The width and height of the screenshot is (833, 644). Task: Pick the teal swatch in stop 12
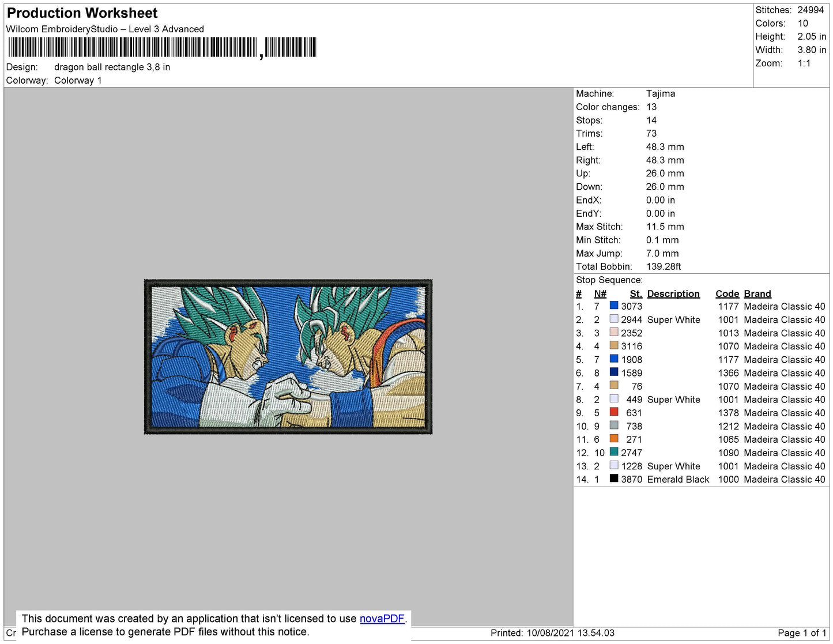click(x=614, y=451)
